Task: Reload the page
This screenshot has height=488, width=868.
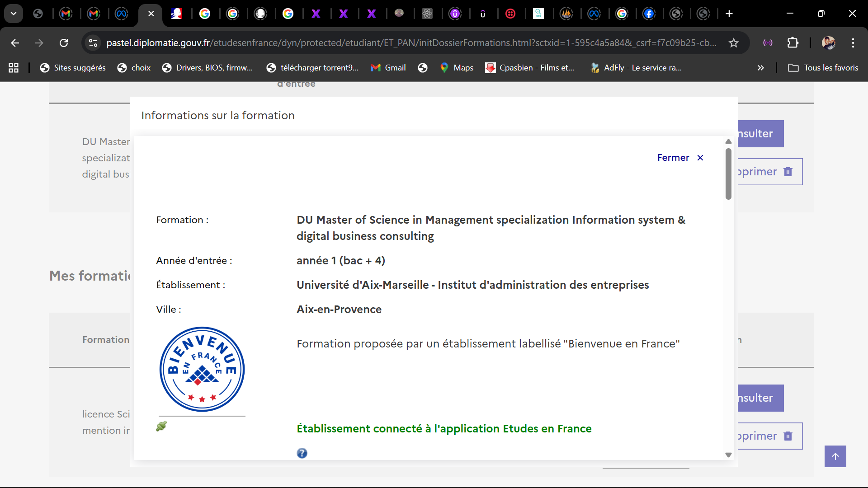Action: tap(64, 43)
